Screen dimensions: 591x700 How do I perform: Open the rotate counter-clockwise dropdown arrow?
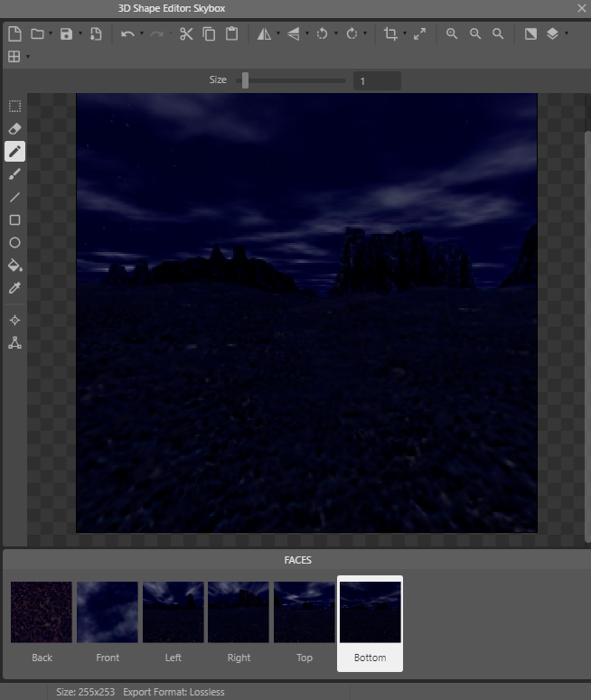[336, 33]
